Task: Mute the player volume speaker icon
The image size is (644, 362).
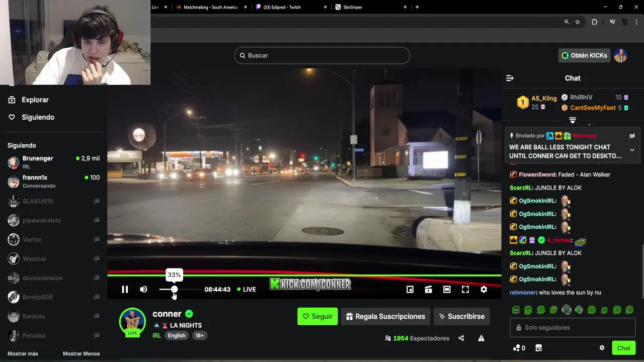Action: pyautogui.click(x=143, y=289)
